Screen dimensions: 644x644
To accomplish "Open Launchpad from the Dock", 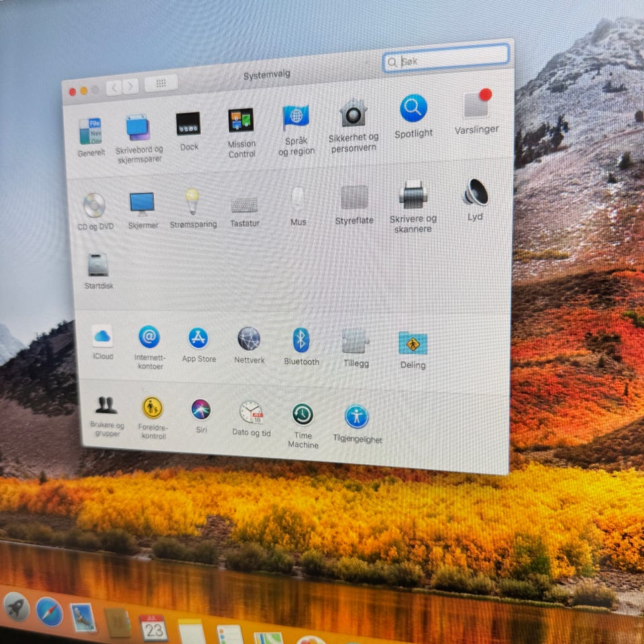I will 16,607.
